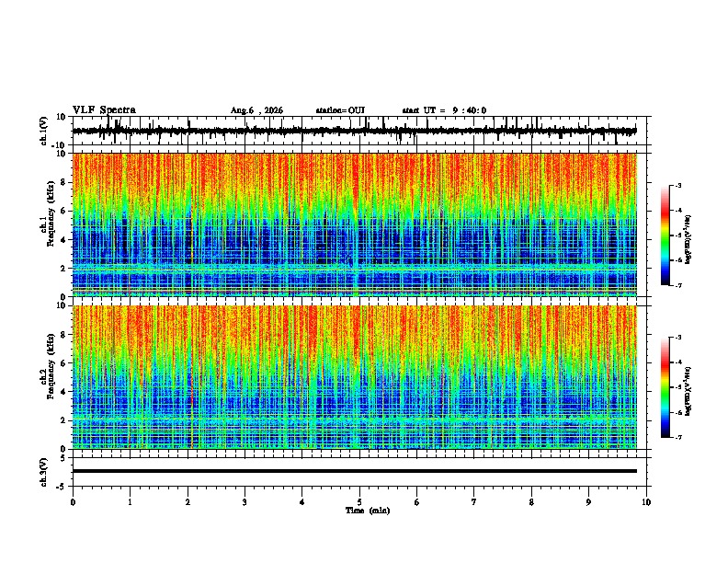This screenshot has width=728, height=563.
Task: Click the "VLF Spectra" plot title
Action: 104,110
